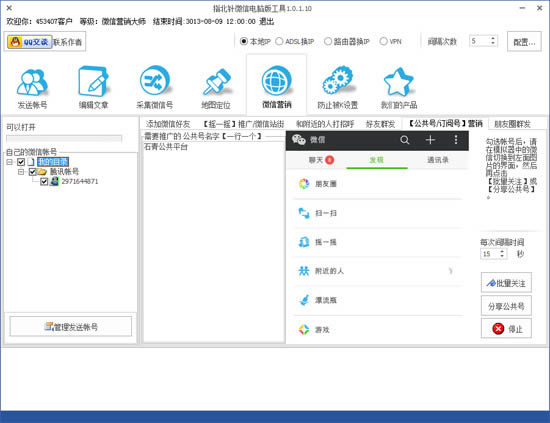Toggle the 我的目录 checkbox
Image resolution: width=550 pixels, height=423 pixels.
[21, 162]
